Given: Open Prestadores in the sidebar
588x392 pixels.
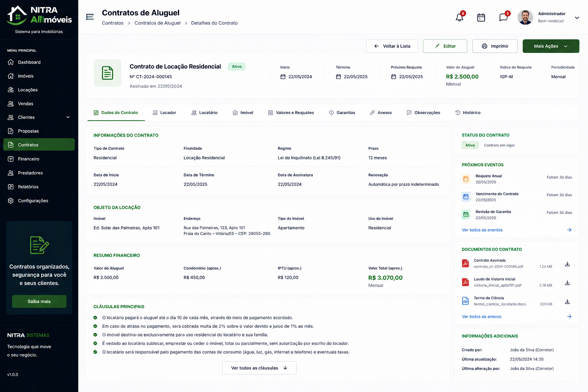Looking at the screenshot, I should click(39, 173).
